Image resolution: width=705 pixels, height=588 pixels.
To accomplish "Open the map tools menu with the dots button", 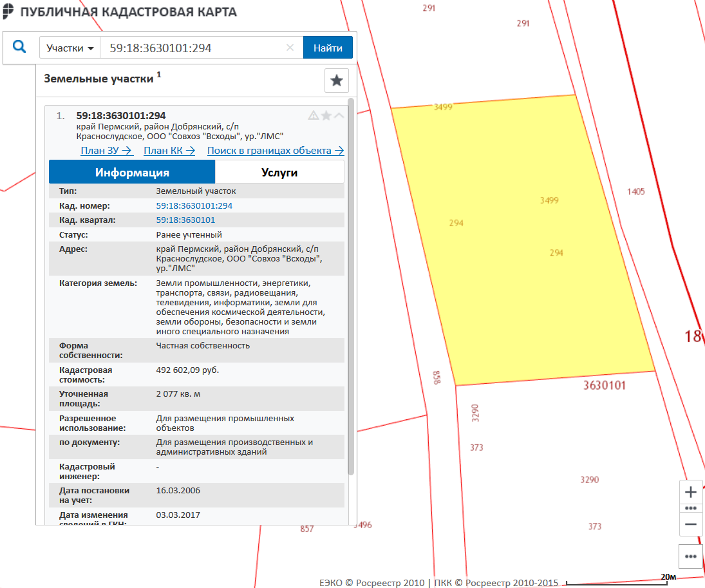I will (x=691, y=556).
